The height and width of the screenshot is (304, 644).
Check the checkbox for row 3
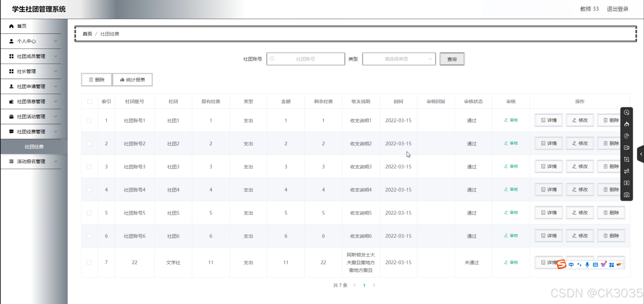click(89, 167)
